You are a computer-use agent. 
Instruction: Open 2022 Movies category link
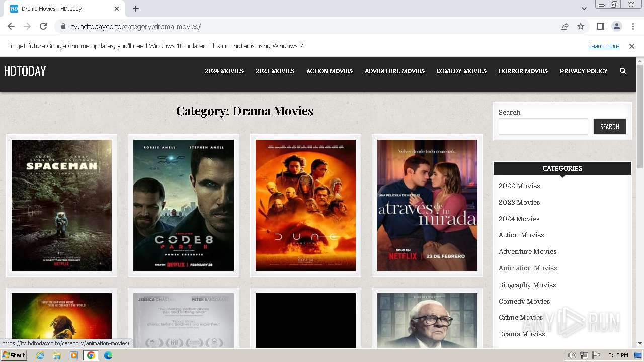[x=519, y=186]
